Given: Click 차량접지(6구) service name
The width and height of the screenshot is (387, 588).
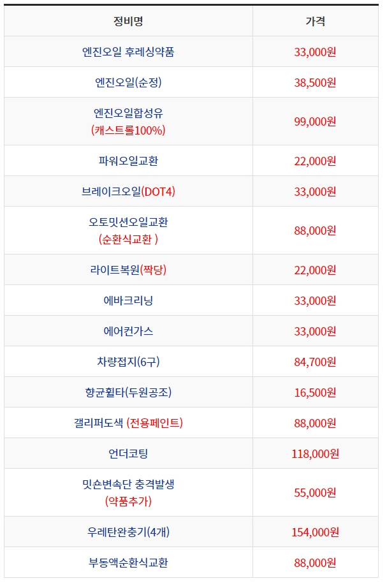Looking at the screenshot, I should click(x=128, y=362).
